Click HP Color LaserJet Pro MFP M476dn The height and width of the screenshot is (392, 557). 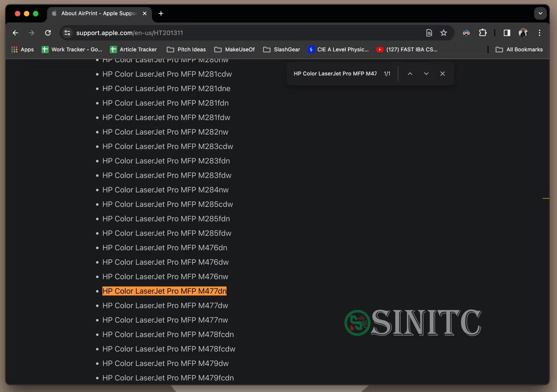click(165, 248)
